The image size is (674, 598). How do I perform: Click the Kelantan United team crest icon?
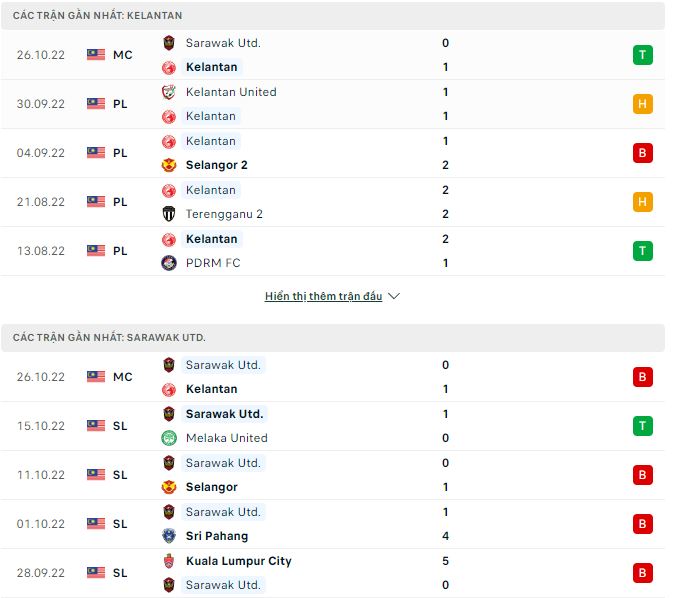tap(168, 92)
